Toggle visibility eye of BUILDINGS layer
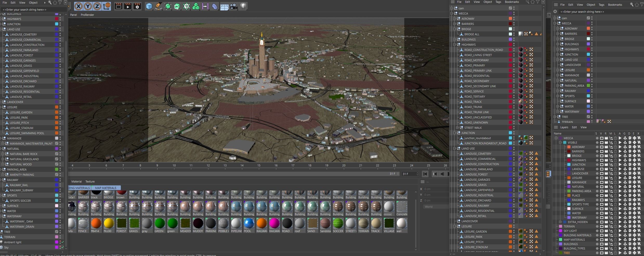Screen dimensions: 644x256 point(602,244)
